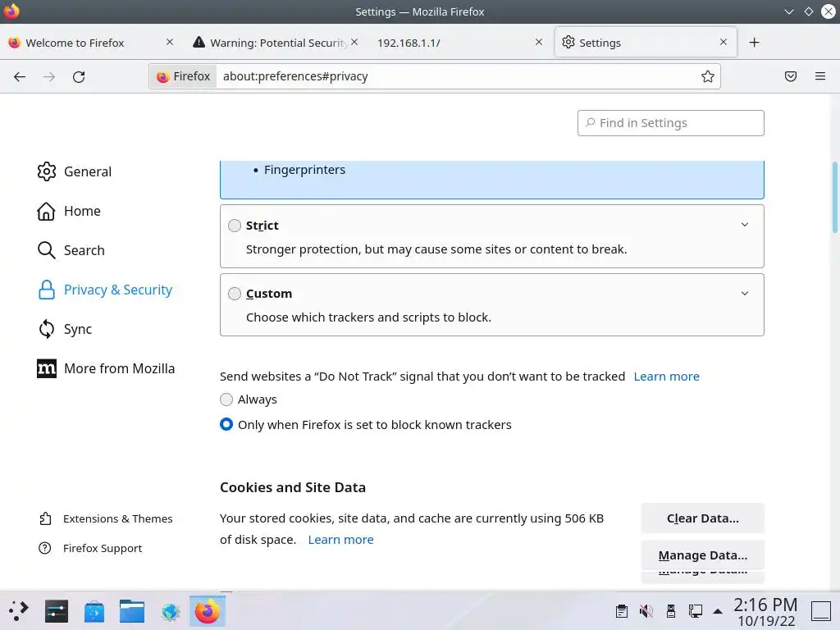Bookmark this page with the star icon
Image resolution: width=840 pixels, height=630 pixels.
pyautogui.click(x=708, y=76)
